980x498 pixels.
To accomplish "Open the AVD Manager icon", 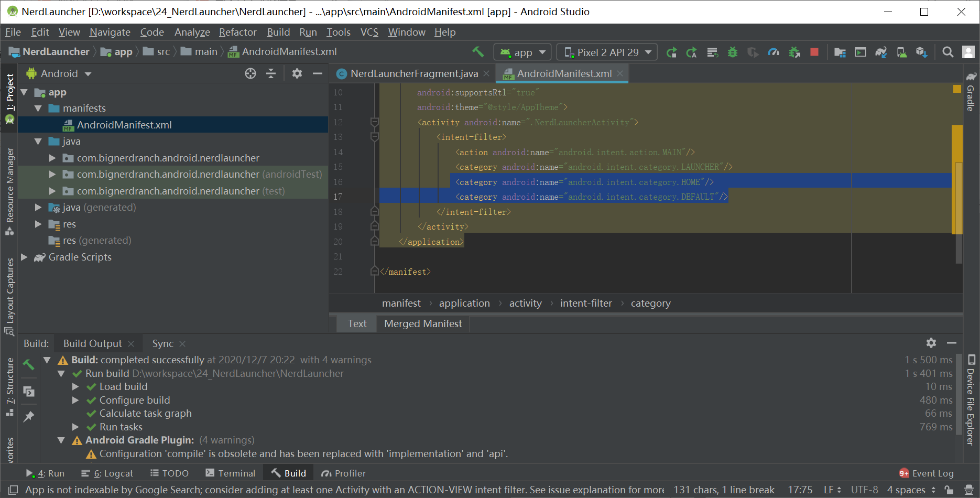I will point(901,52).
